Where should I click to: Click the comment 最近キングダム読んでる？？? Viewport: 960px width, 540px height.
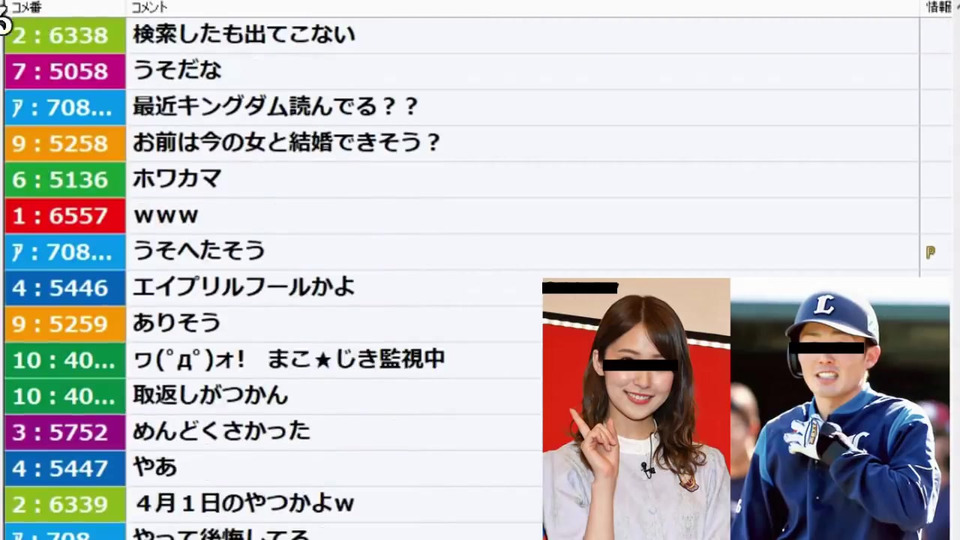coord(275,107)
